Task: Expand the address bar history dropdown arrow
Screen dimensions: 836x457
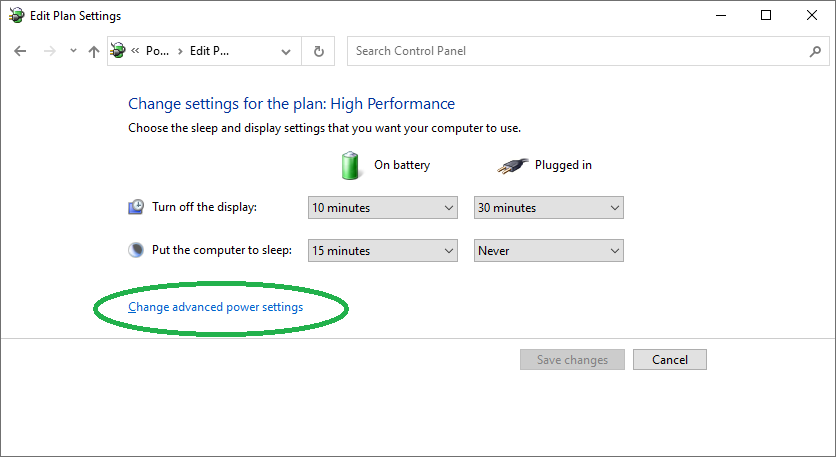Action: (286, 51)
